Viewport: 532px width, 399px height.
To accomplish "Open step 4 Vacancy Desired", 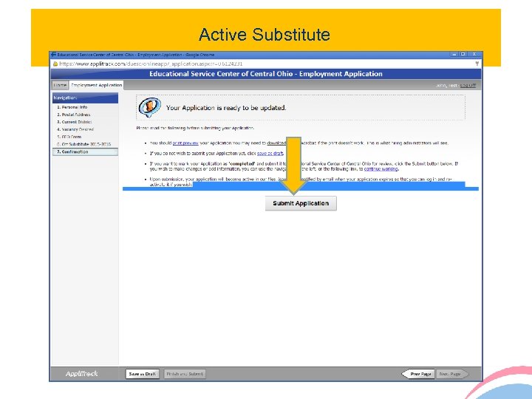I will (x=75, y=129).
